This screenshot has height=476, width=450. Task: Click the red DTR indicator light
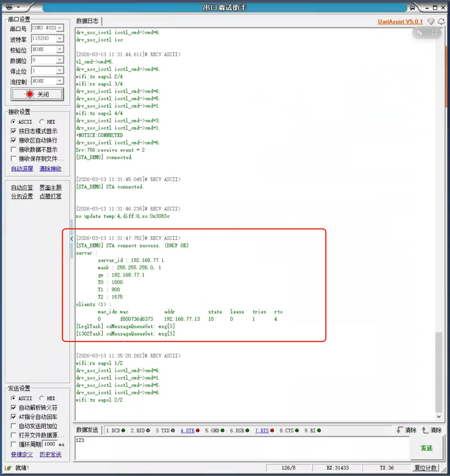pyautogui.click(x=198, y=430)
